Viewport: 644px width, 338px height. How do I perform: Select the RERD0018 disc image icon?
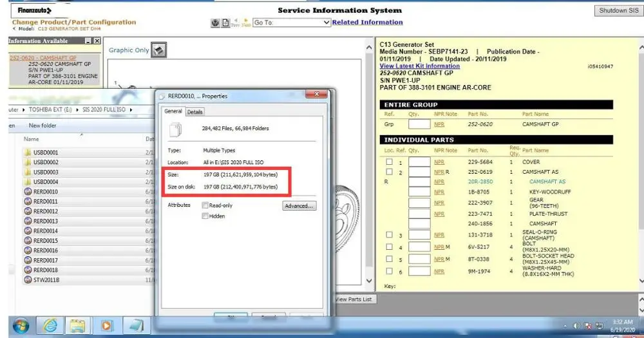click(28, 270)
